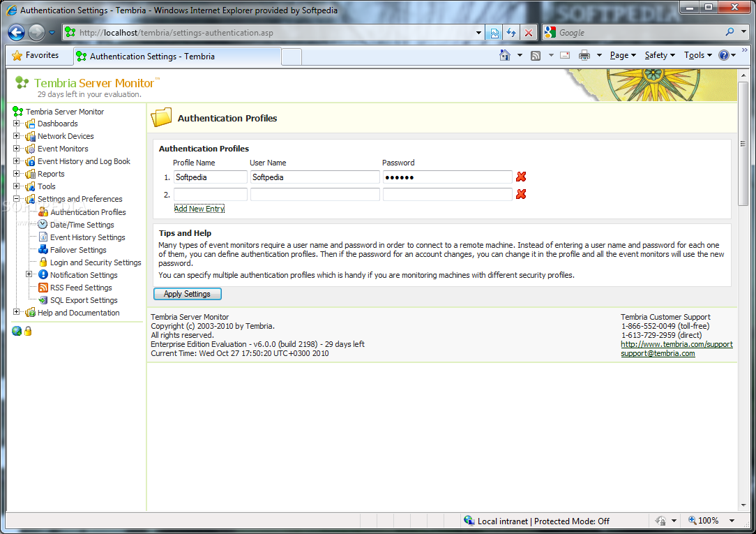The height and width of the screenshot is (534, 756).
Task: Open the Safety menu
Action: tap(660, 55)
